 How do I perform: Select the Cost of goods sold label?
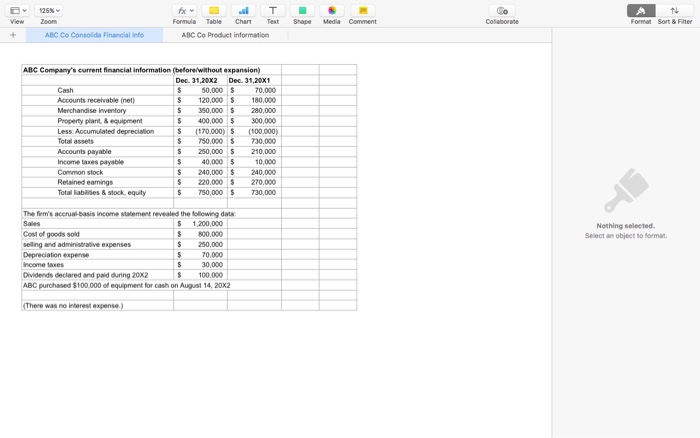tap(98, 234)
